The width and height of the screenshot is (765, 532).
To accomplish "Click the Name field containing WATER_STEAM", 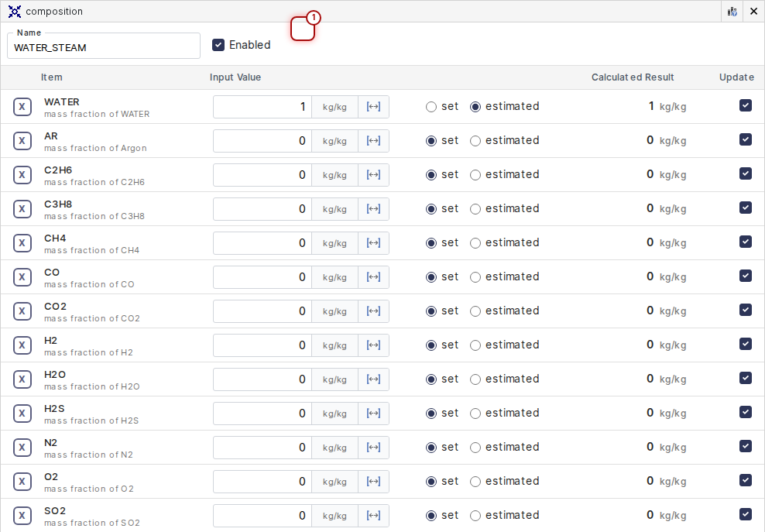I will pyautogui.click(x=104, y=47).
